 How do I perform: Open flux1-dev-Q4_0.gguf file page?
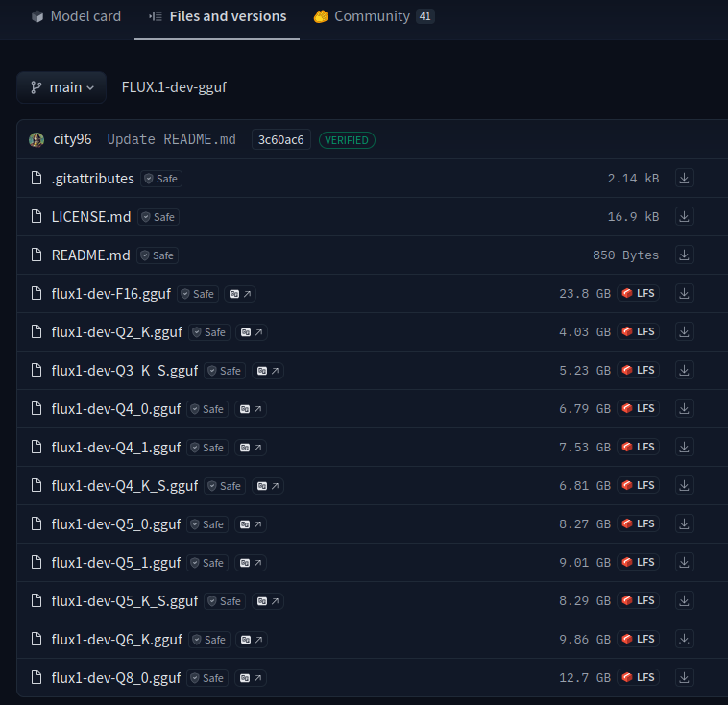tap(116, 409)
